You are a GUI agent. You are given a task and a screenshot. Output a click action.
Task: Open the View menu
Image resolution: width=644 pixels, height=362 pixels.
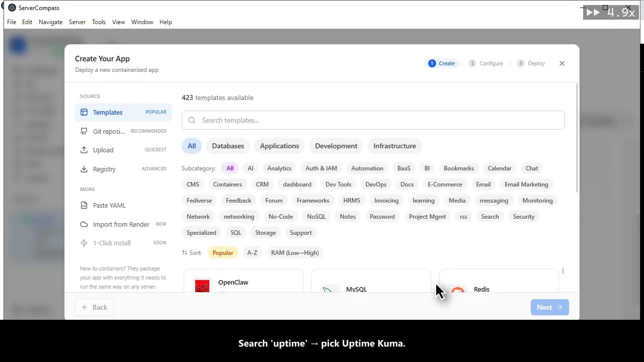click(118, 22)
